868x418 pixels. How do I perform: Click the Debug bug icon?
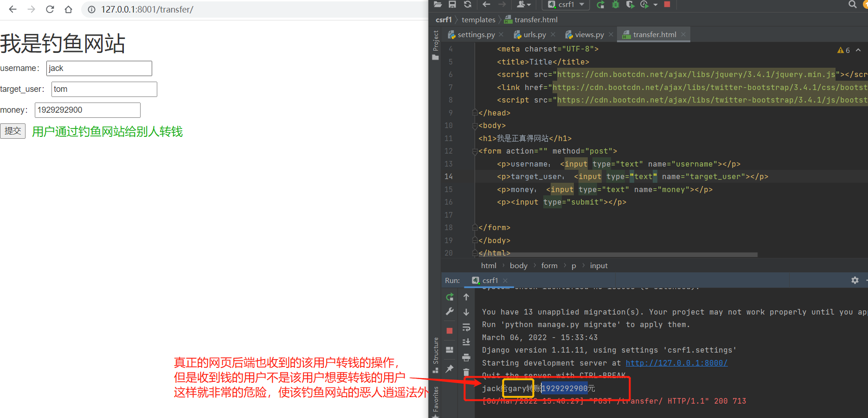(616, 5)
